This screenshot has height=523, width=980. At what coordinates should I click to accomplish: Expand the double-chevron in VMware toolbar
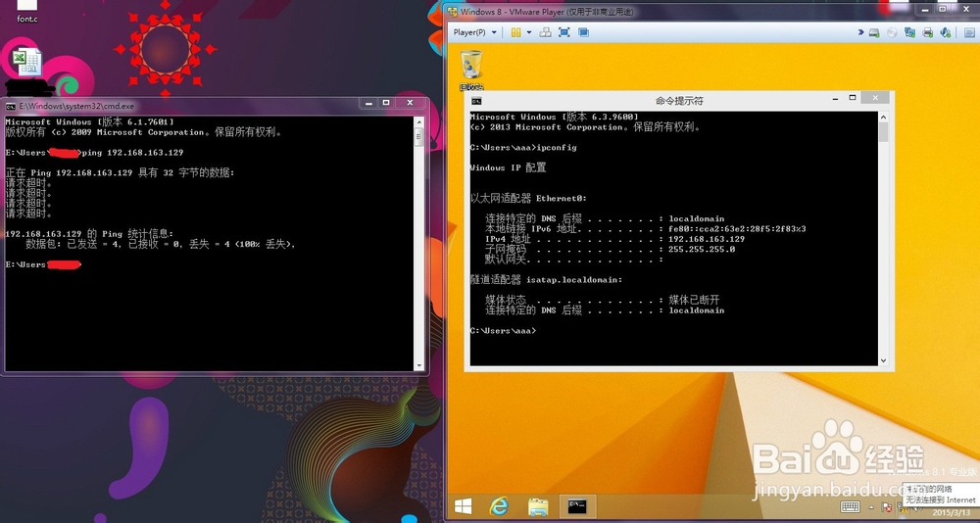click(x=860, y=32)
